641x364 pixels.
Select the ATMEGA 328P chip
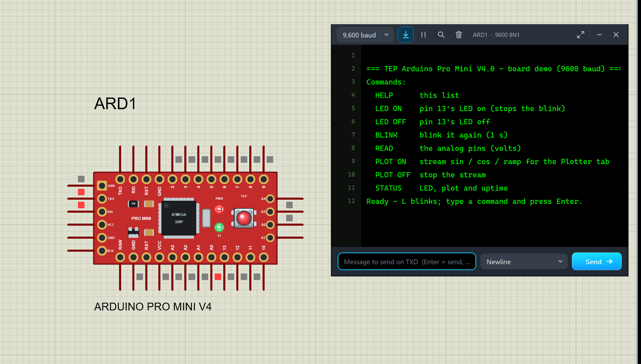coord(179,218)
